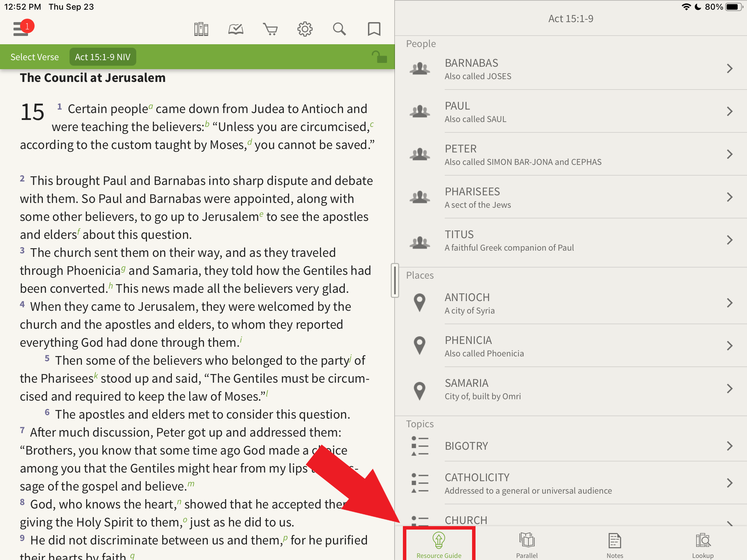The image size is (747, 560).
Task: Open 'A sect of the Jews' subtitle
Action: pyautogui.click(x=478, y=205)
